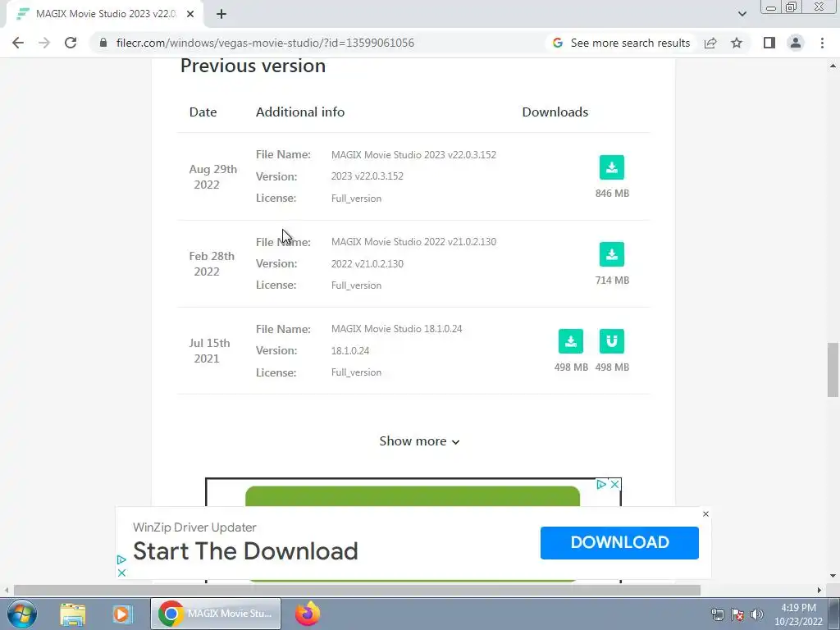This screenshot has height=630, width=840.
Task: Download MAGIX Movie Studio 2023 v22.0.3.152 file
Action: [x=611, y=167]
